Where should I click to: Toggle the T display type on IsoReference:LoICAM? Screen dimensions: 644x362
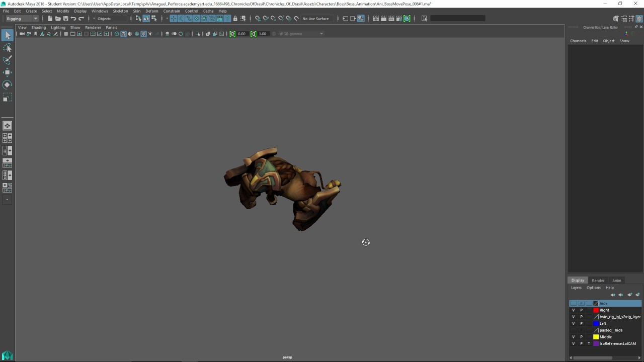[589, 343]
